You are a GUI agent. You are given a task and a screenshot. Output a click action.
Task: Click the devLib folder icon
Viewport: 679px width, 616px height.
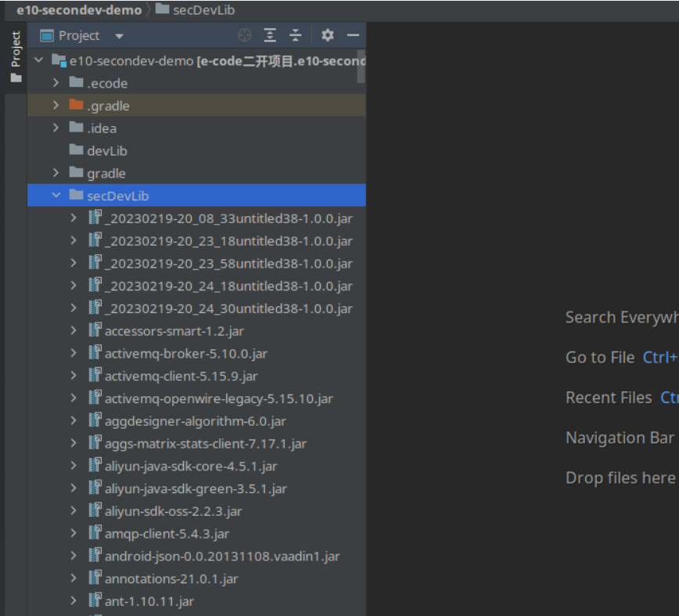point(76,149)
